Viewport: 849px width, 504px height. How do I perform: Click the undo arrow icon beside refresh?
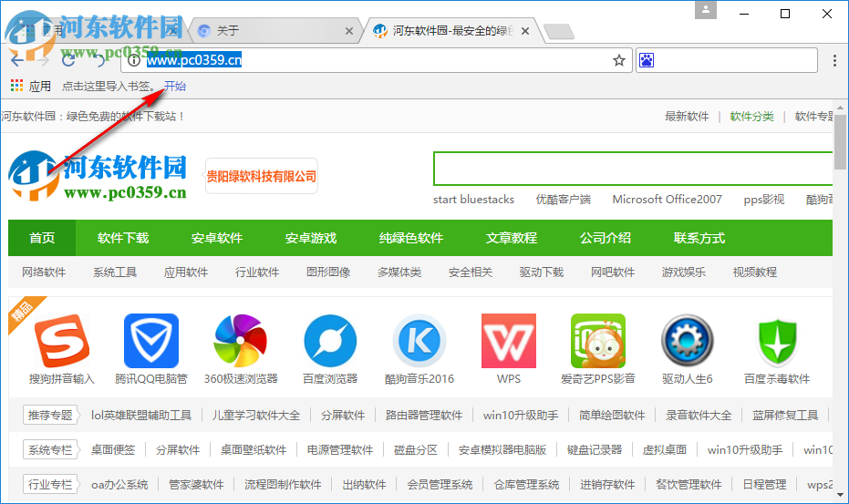point(99,60)
